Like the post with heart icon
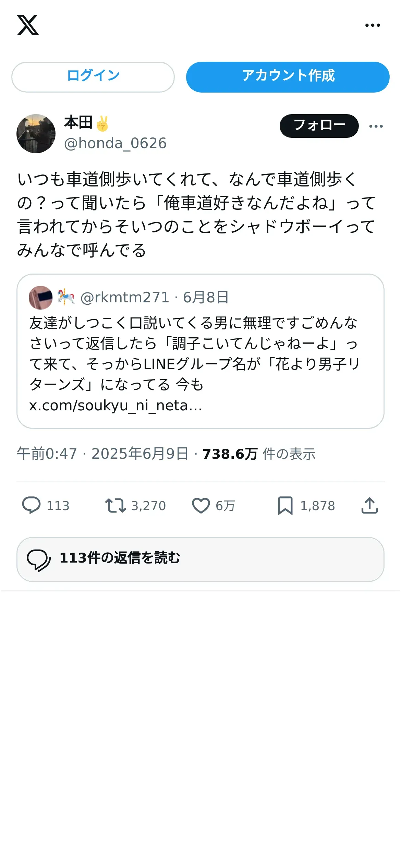 (201, 506)
